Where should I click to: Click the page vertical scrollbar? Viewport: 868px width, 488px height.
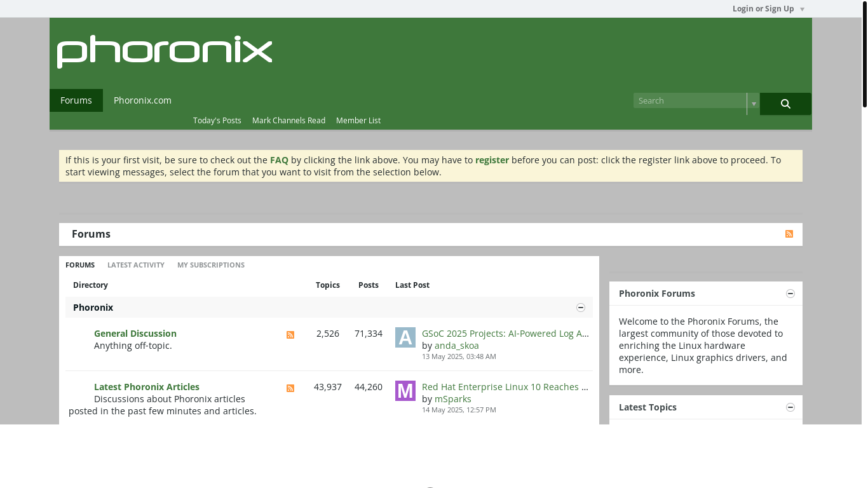(864, 54)
